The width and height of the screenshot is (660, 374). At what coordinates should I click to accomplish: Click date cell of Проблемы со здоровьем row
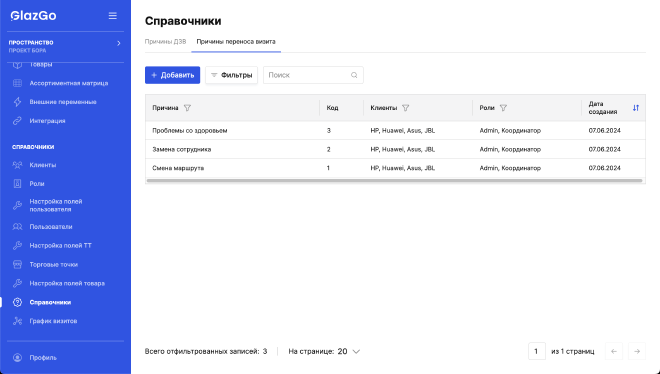tap(604, 130)
